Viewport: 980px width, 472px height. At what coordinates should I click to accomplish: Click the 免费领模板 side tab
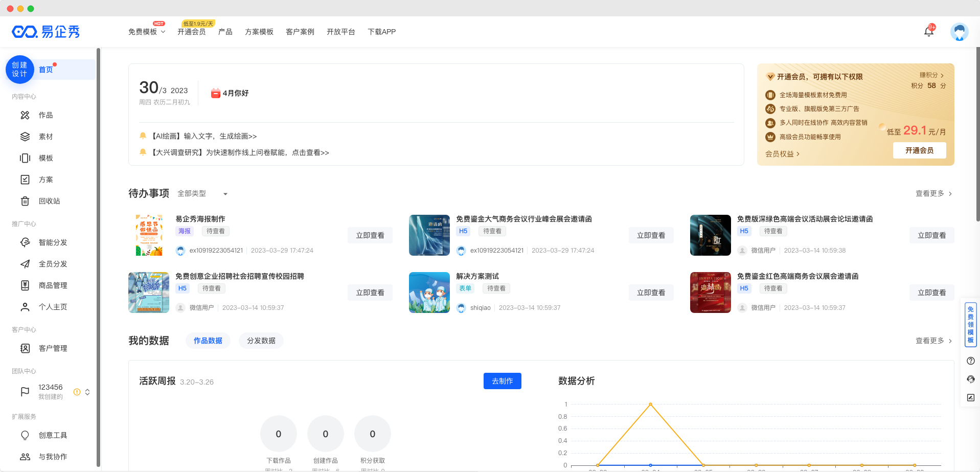coord(971,325)
